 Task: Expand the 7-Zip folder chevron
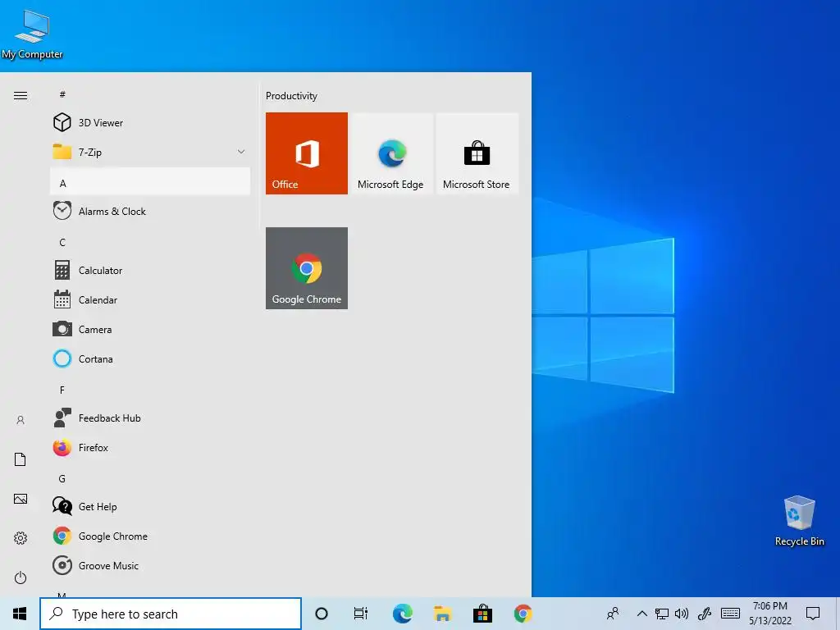[x=241, y=152]
